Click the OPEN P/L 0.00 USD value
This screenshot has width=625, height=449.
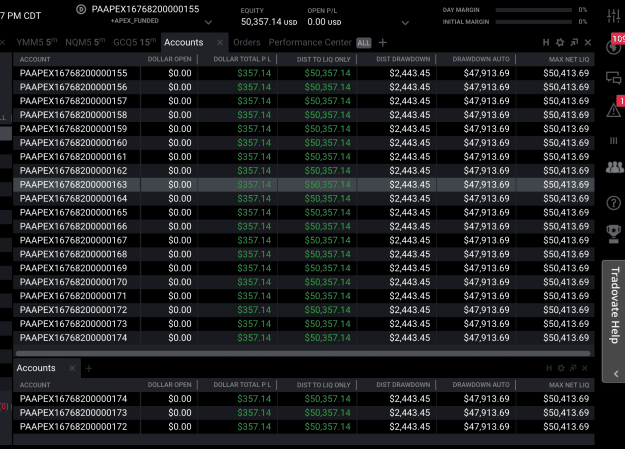324,22
